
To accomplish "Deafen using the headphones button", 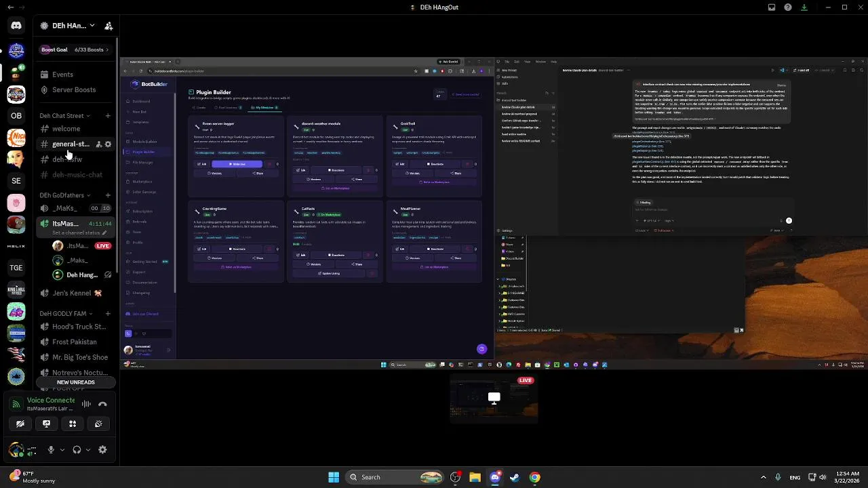I will click(x=77, y=449).
